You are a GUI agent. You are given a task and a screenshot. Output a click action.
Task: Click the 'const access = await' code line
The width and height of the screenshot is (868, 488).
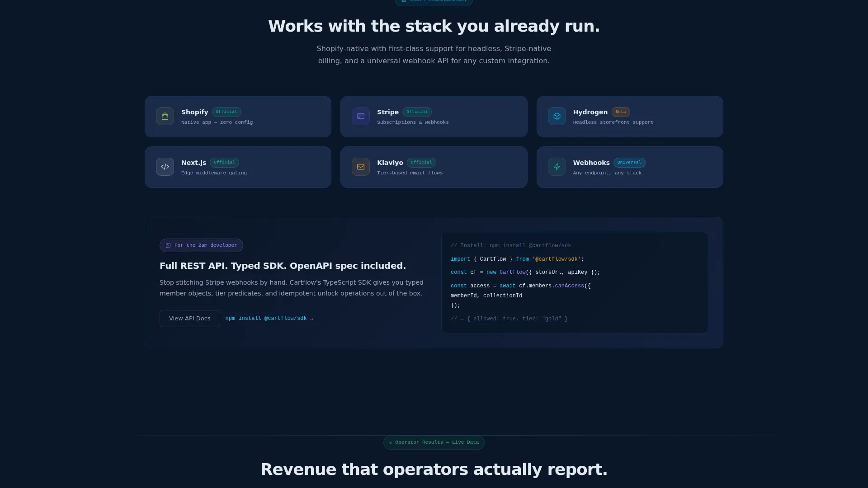click(x=521, y=286)
